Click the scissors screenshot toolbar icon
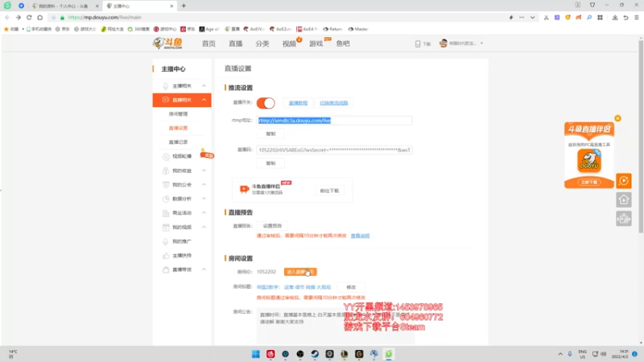Image resolution: width=644 pixels, height=362 pixels. pos(546,18)
